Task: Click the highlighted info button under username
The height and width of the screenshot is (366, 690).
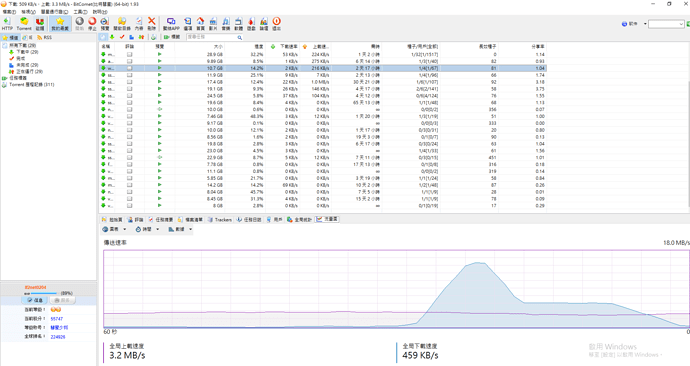Action: tap(35, 300)
